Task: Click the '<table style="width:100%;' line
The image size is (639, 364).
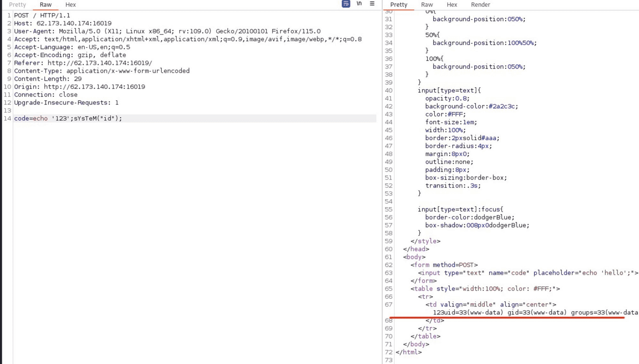Action: click(485, 289)
